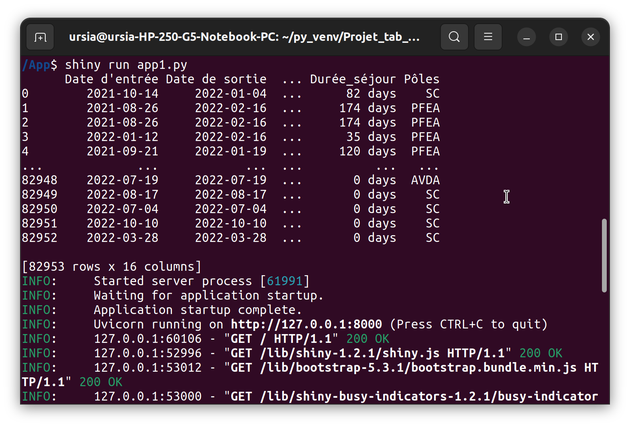The image size is (630, 427).
Task: Open the terminal search tool
Action: [454, 37]
